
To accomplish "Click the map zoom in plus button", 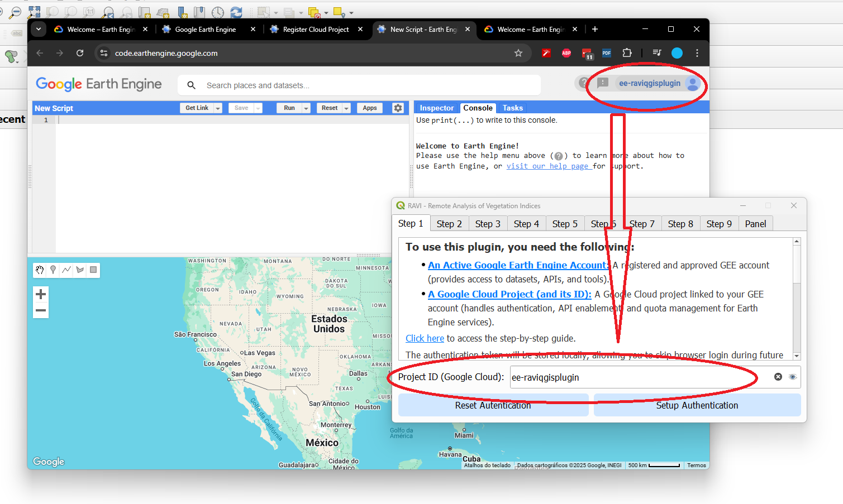I will coord(41,294).
